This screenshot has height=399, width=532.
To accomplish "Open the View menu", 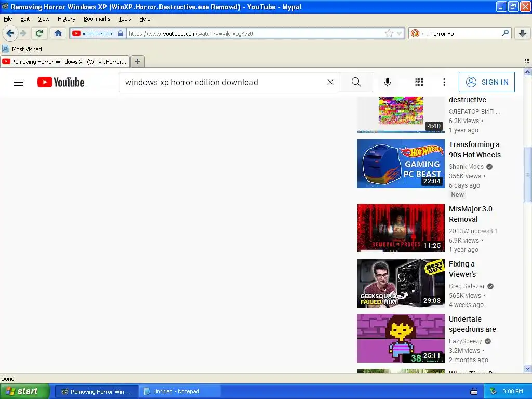I will [x=44, y=19].
